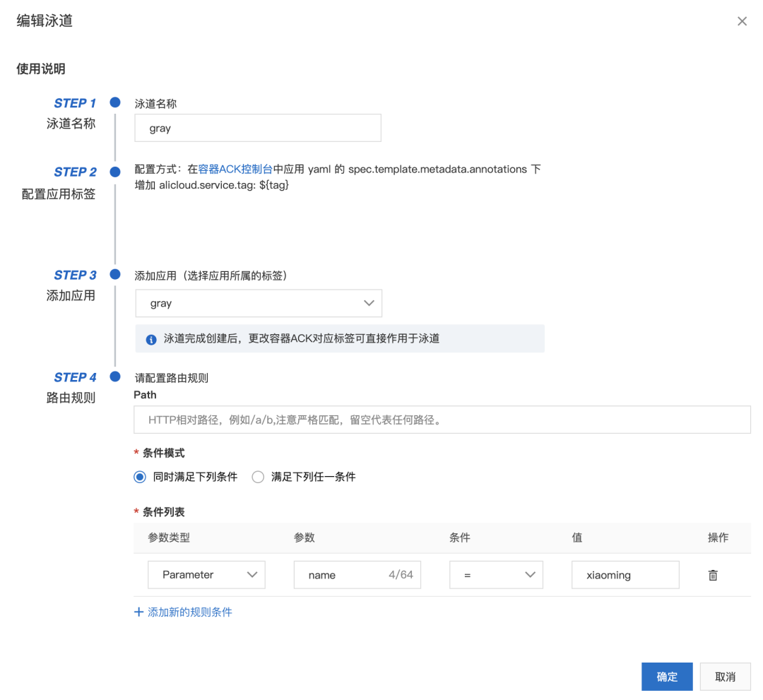
Task: Click the blue dot next to STEP 1
Action: point(114,102)
